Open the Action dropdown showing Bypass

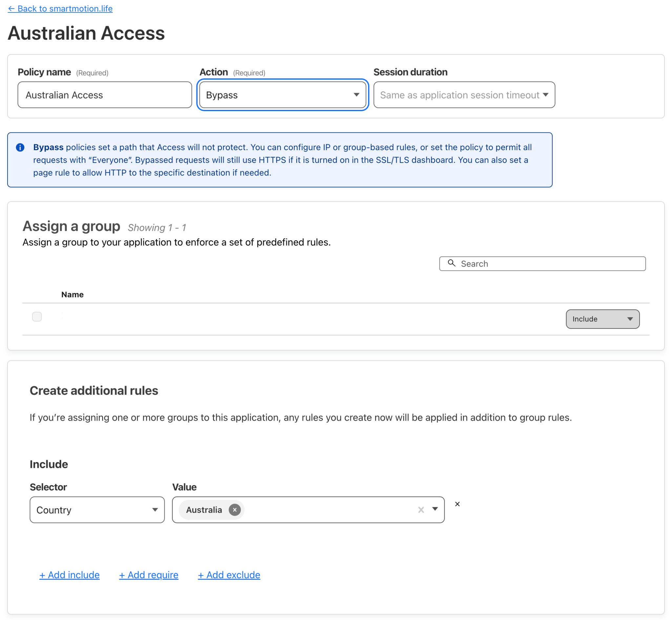[x=283, y=95]
